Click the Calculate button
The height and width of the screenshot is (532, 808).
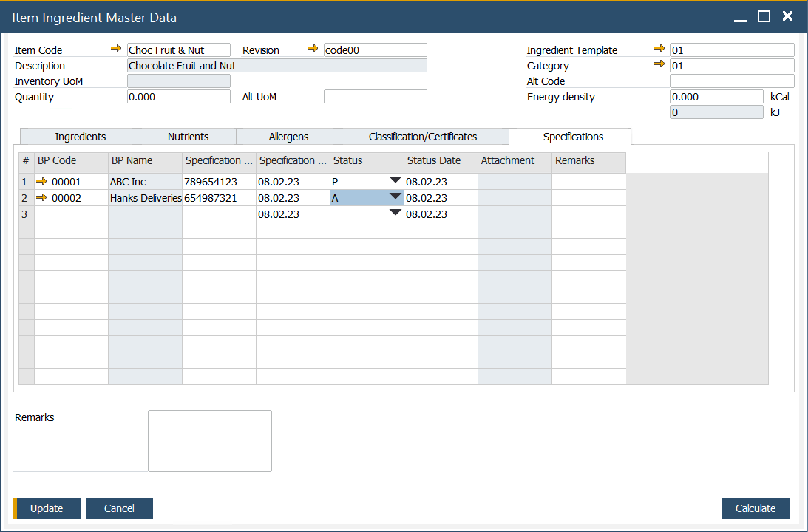755,508
